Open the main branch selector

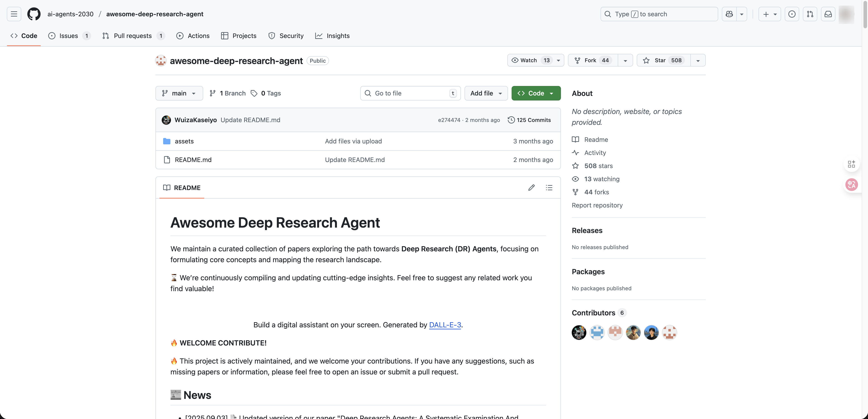179,93
